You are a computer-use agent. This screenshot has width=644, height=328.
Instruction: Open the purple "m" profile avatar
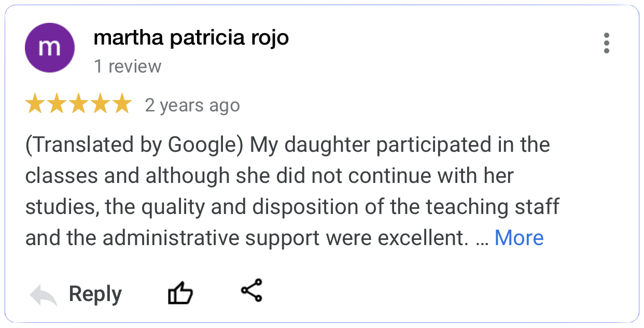click(x=50, y=48)
